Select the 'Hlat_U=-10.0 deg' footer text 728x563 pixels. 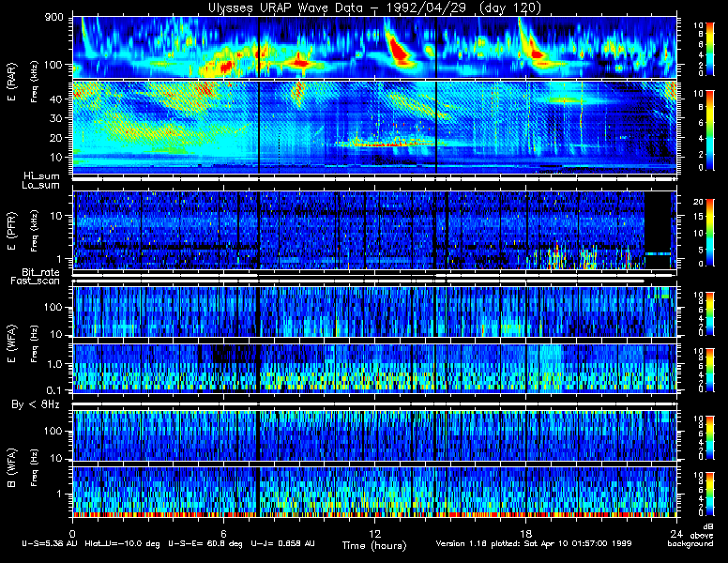tap(123, 543)
